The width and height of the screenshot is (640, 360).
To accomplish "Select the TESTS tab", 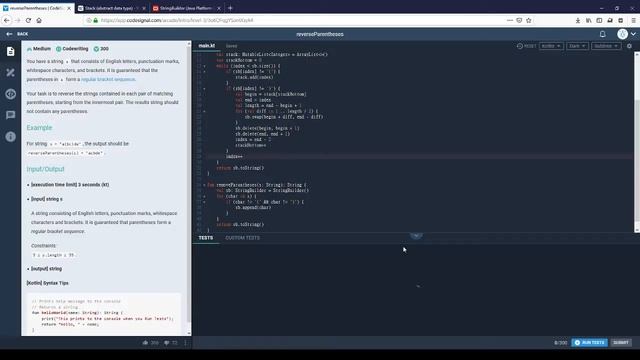I will [x=206, y=238].
